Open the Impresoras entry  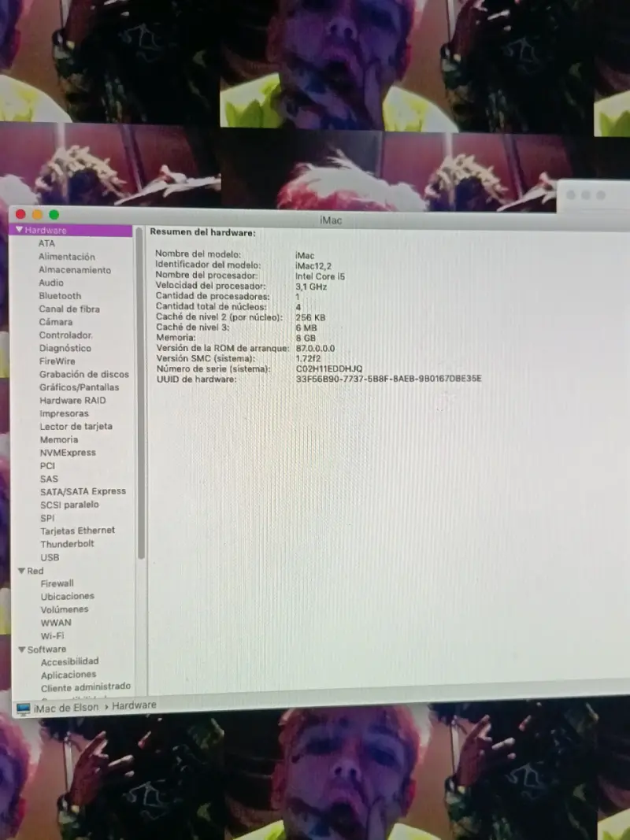coord(65,413)
